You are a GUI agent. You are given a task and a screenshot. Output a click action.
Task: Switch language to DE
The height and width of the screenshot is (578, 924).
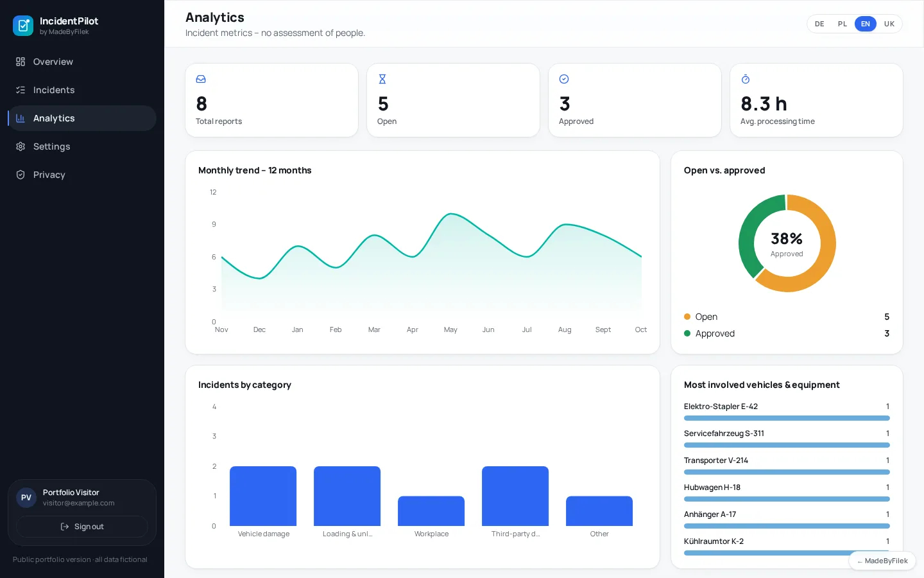pos(819,24)
